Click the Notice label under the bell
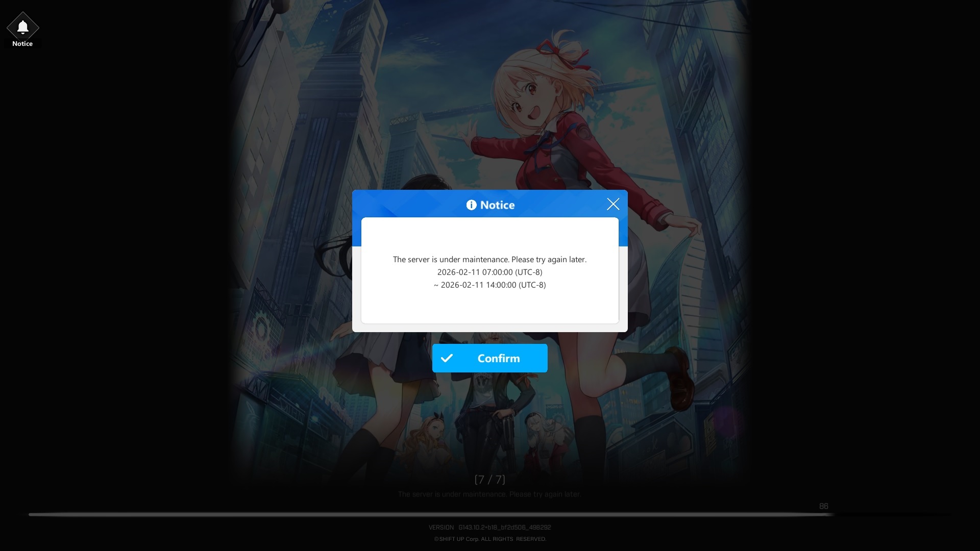The height and width of the screenshot is (551, 980). (22, 44)
